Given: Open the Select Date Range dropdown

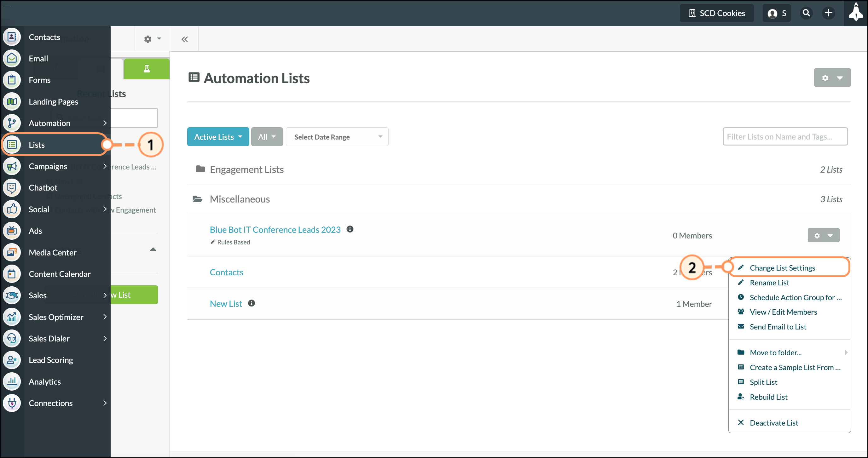Looking at the screenshot, I should [337, 137].
